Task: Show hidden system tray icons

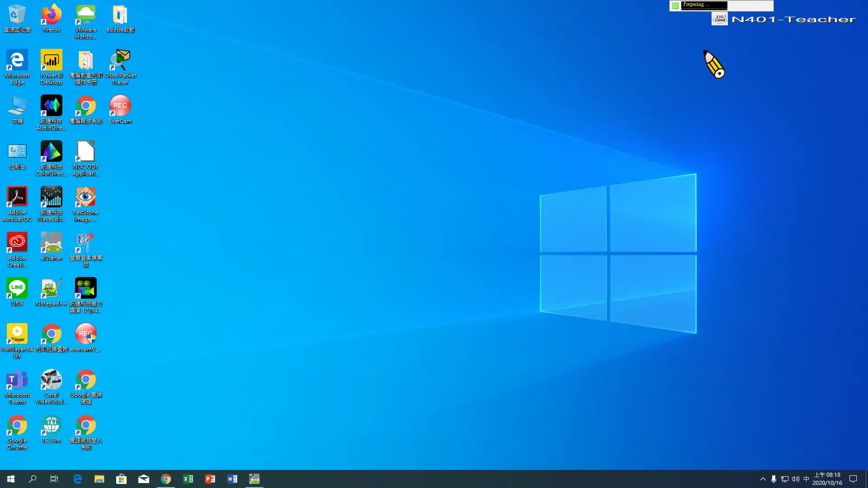Action: click(x=763, y=479)
